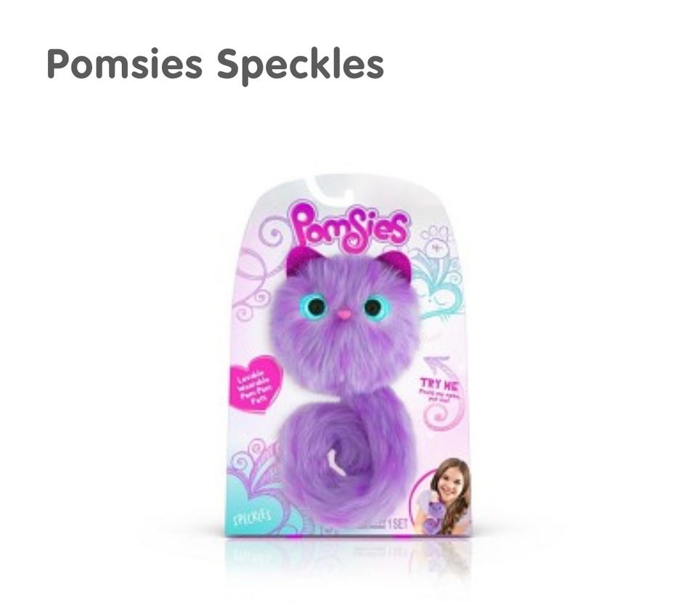Click the cat's left teal eye
Viewport: 697px width, 616px height.
(x=316, y=306)
